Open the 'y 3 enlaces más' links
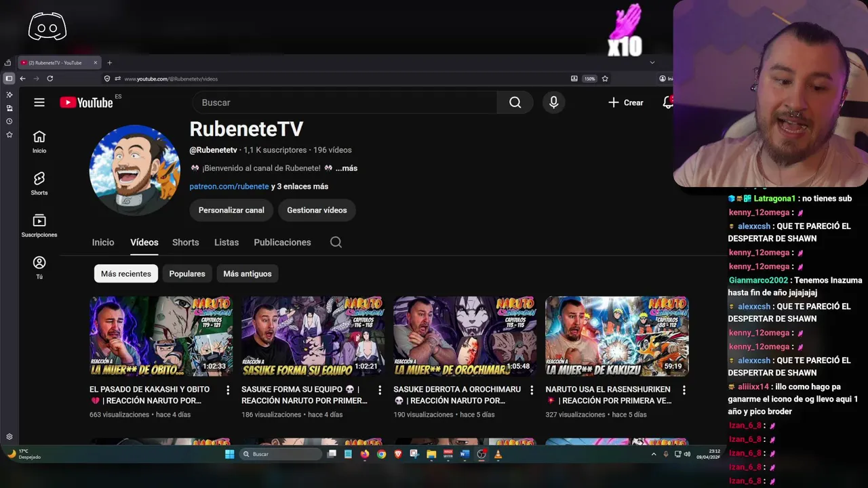This screenshot has width=868, height=488. (x=300, y=186)
